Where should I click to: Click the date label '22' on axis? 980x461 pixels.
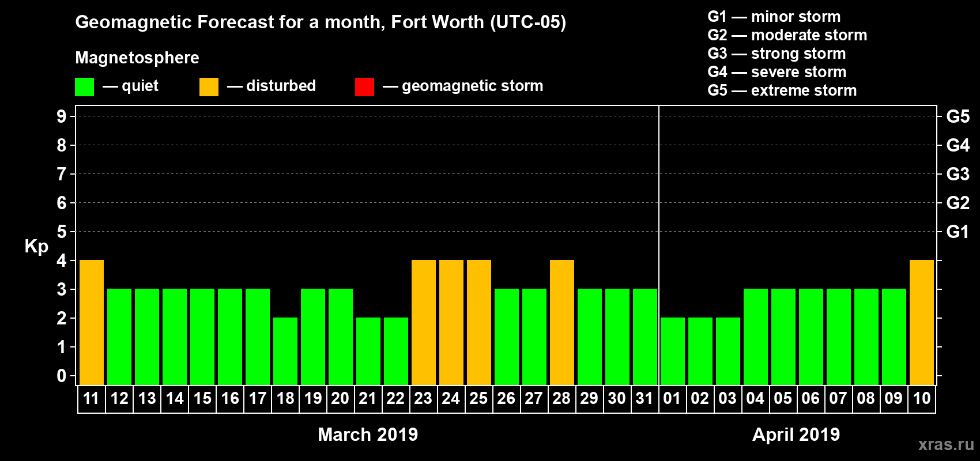click(x=396, y=398)
